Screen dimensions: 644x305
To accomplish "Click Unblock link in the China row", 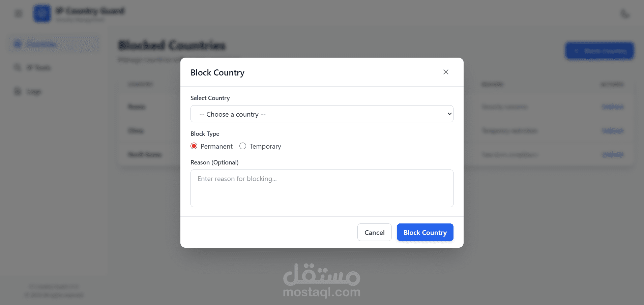I will click(x=613, y=131).
